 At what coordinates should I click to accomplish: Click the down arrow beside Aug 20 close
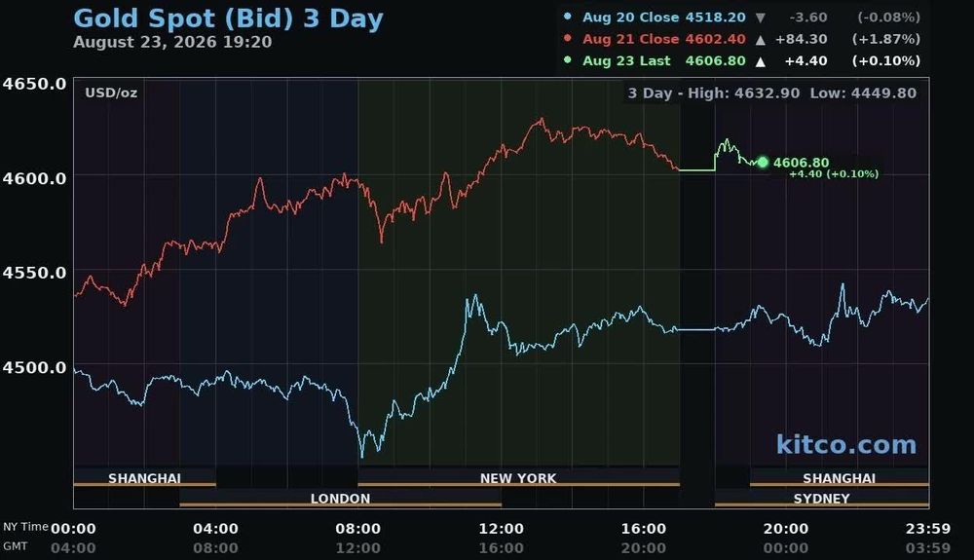click(x=761, y=18)
